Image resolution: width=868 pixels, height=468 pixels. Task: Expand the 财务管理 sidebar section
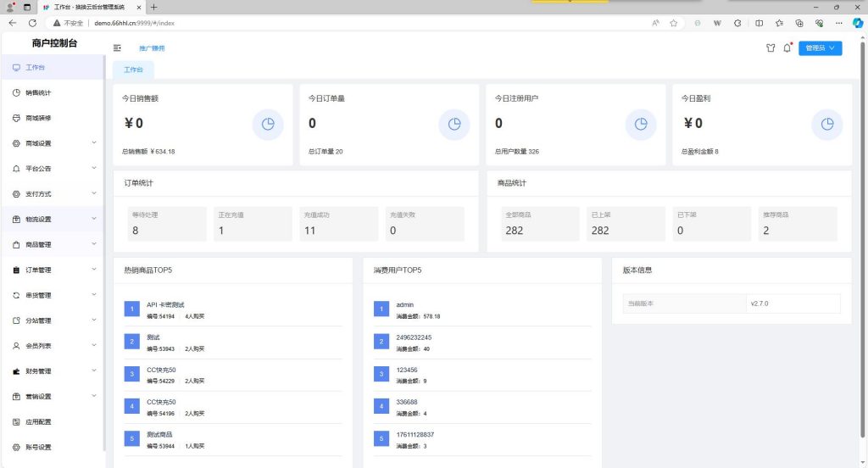pos(93,371)
